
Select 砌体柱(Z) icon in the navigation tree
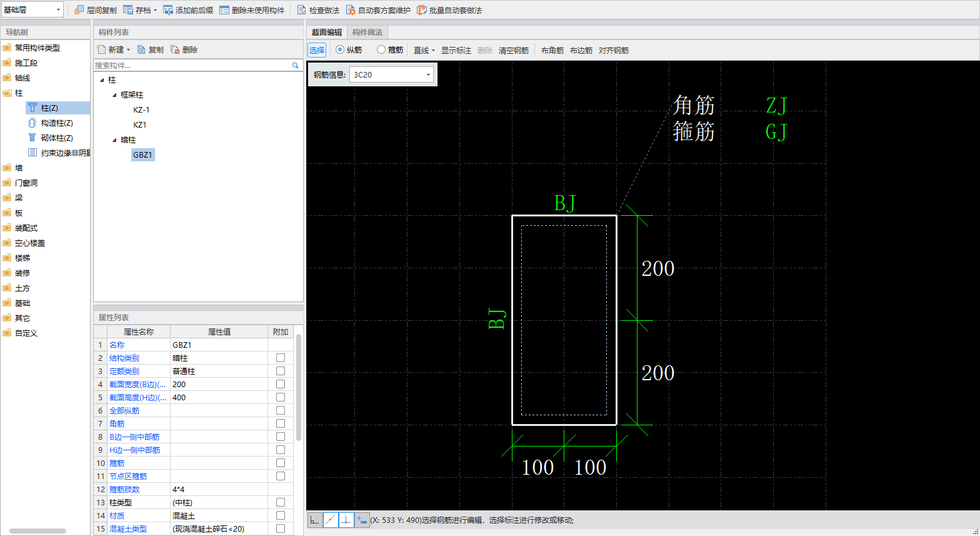32,138
